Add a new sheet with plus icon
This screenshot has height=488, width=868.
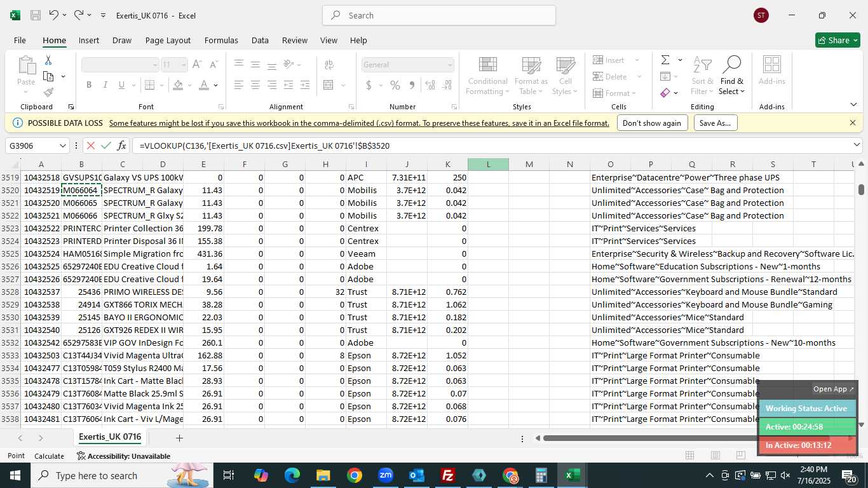pyautogui.click(x=179, y=438)
